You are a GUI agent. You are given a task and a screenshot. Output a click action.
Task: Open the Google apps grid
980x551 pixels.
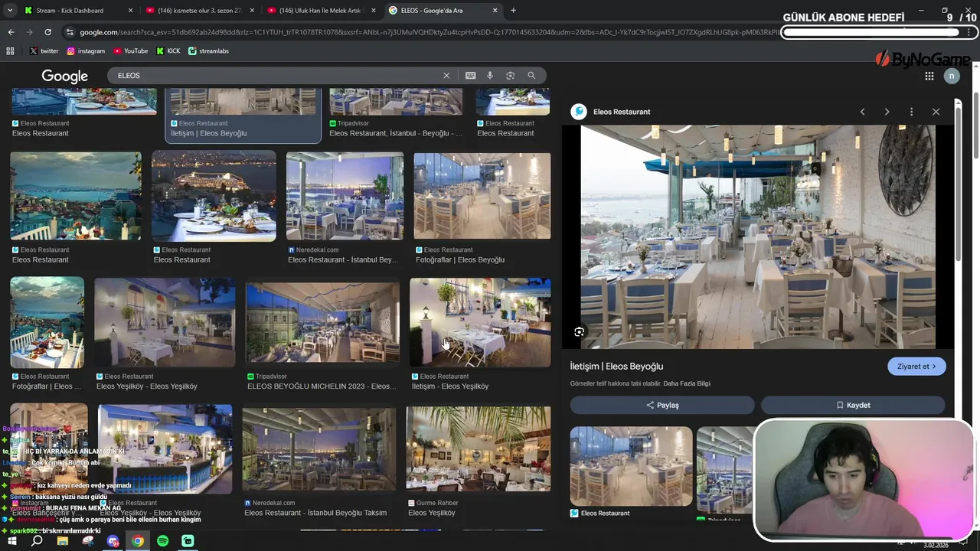click(929, 76)
